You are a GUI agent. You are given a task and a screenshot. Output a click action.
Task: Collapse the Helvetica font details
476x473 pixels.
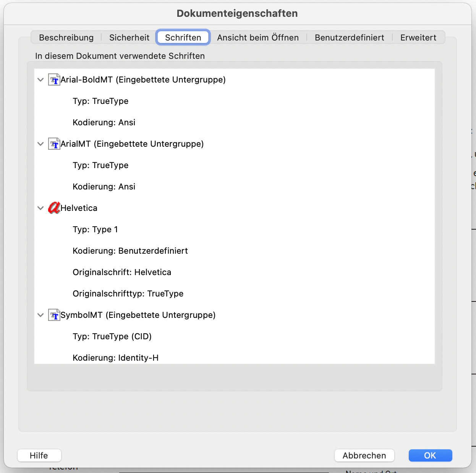(x=40, y=208)
